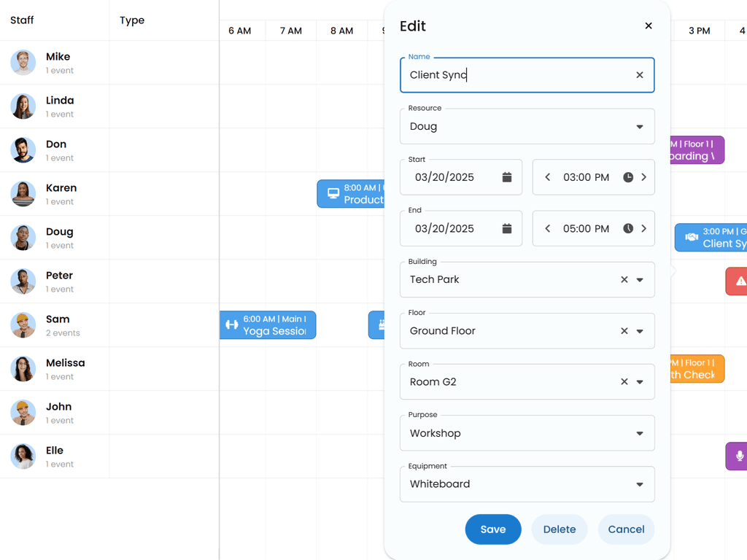Open the Start time clock picker
This screenshot has width=747, height=560.
pyautogui.click(x=627, y=176)
